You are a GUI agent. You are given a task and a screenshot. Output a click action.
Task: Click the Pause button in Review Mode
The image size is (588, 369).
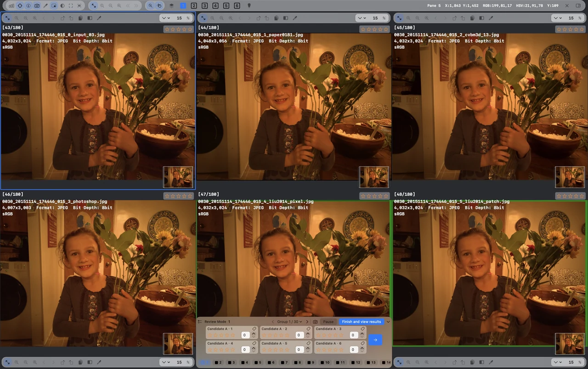[x=328, y=322]
